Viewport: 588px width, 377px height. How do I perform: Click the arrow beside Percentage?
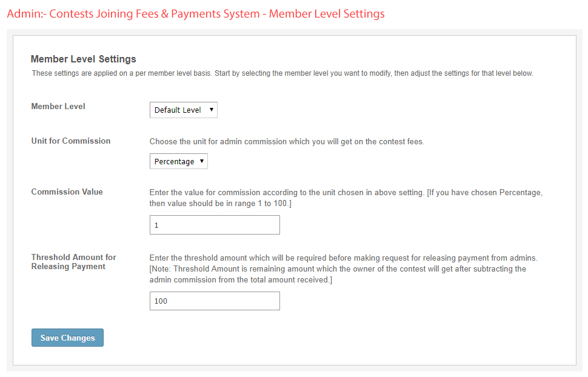[x=202, y=161]
